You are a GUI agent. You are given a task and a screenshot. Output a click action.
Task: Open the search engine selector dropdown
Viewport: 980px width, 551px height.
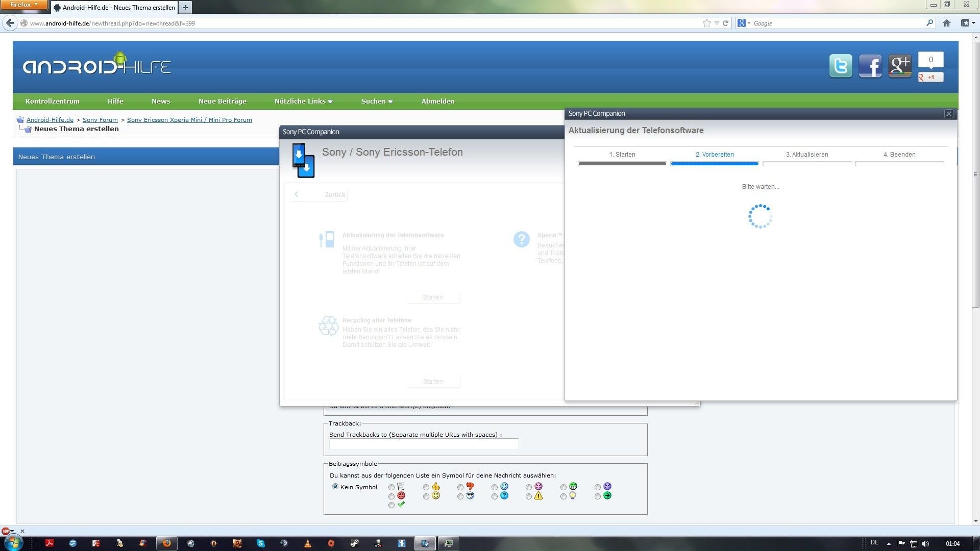(744, 23)
